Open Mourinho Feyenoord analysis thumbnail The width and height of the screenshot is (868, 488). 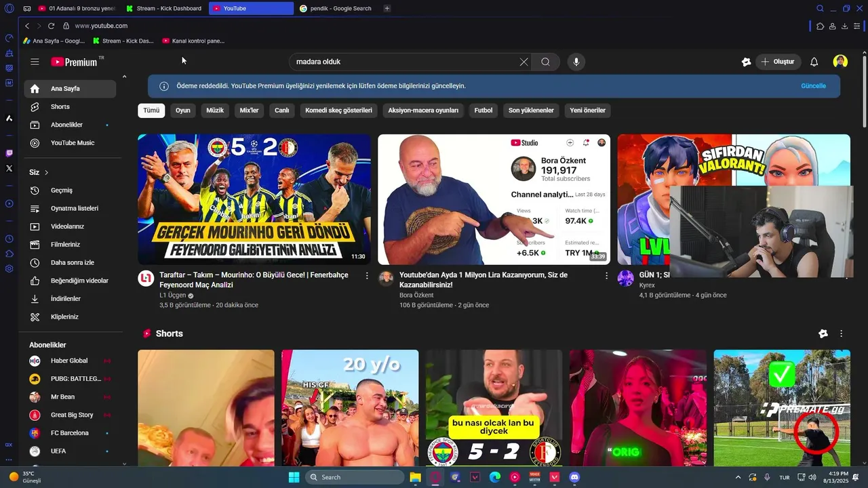tap(254, 199)
